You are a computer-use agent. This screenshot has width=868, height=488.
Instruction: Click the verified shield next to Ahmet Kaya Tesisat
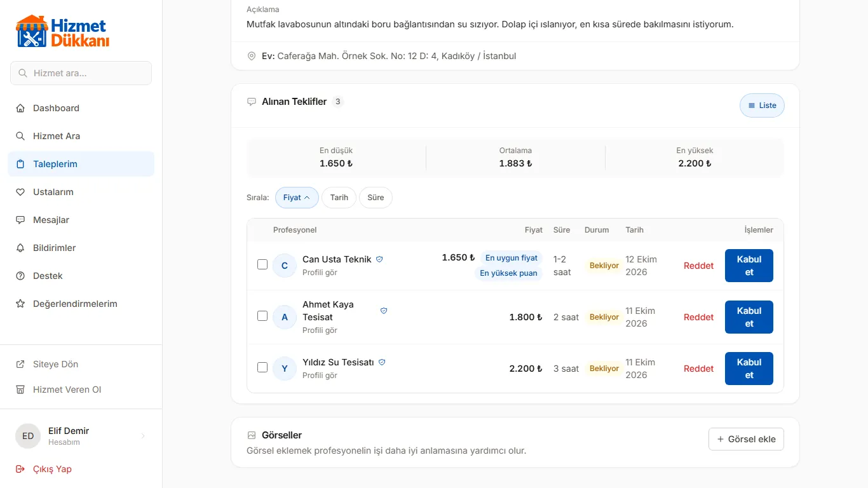(384, 311)
